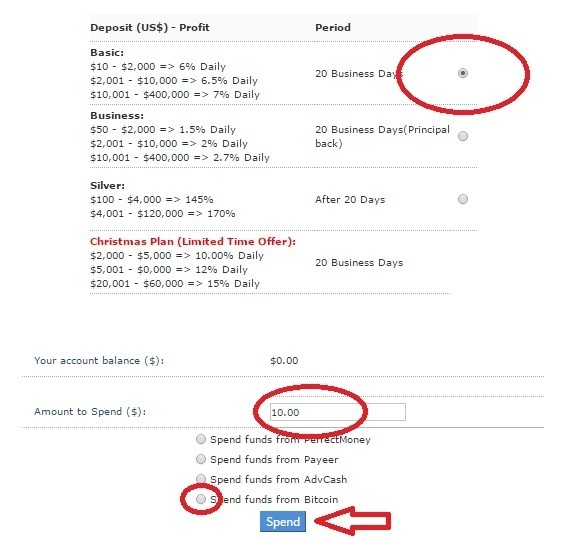
Task: Select the Basic plan radio button
Action: click(463, 73)
